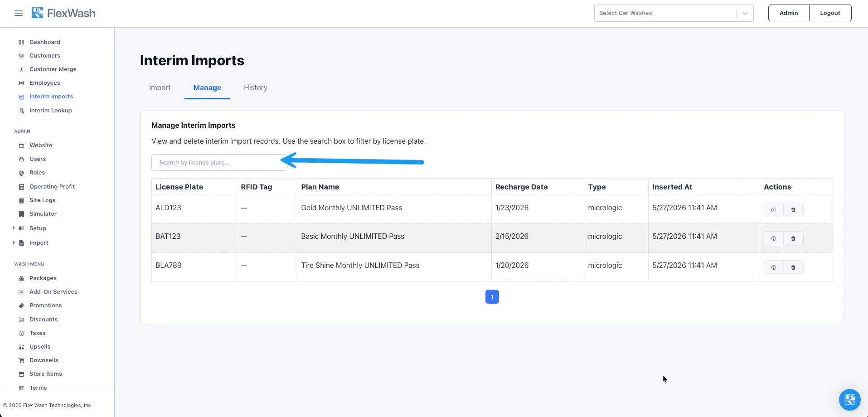
Task: Open the Select Car Washes dropdown
Action: [x=674, y=13]
